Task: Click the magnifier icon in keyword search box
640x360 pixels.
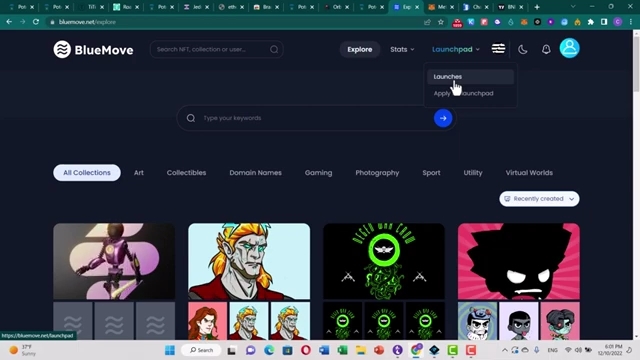Action: click(x=191, y=118)
